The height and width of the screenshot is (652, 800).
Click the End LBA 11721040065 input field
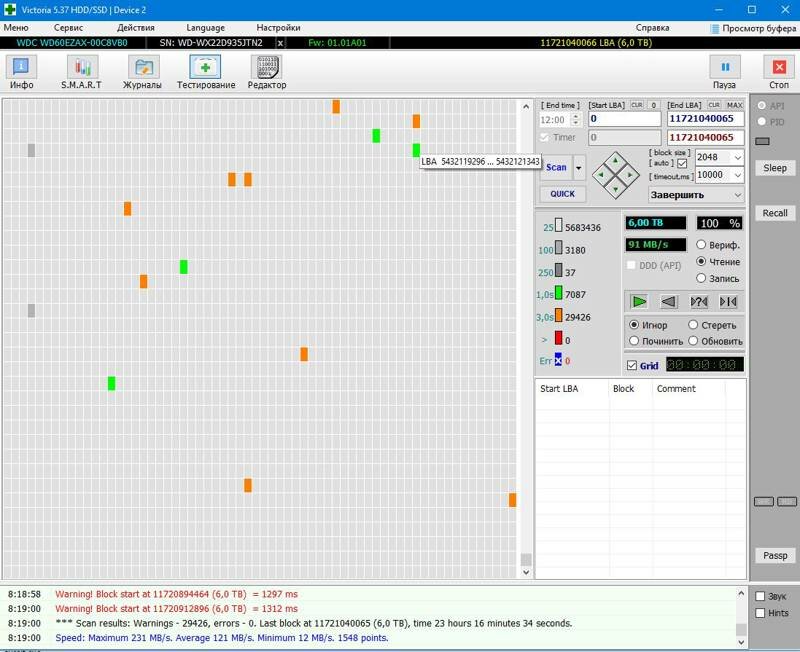click(x=705, y=119)
